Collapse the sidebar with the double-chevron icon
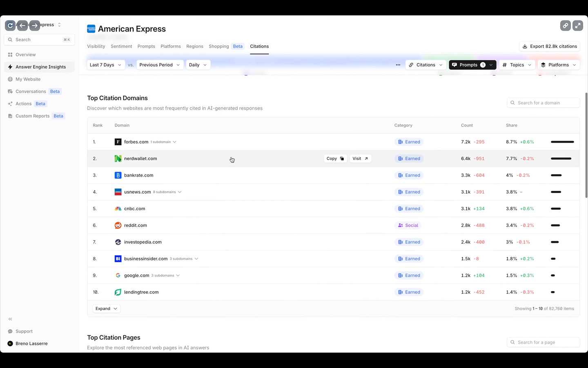Image resolution: width=588 pixels, height=368 pixels. click(x=10, y=319)
